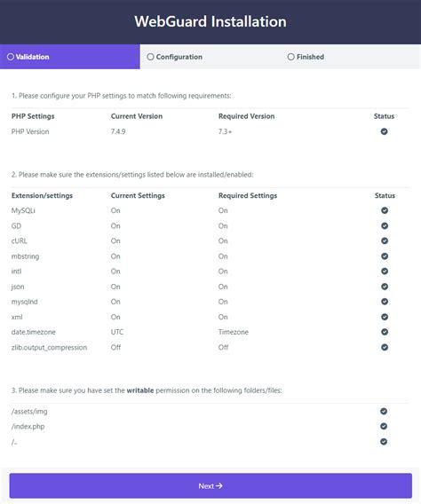
Task: Click the intl row status checkmark
Action: click(x=385, y=272)
